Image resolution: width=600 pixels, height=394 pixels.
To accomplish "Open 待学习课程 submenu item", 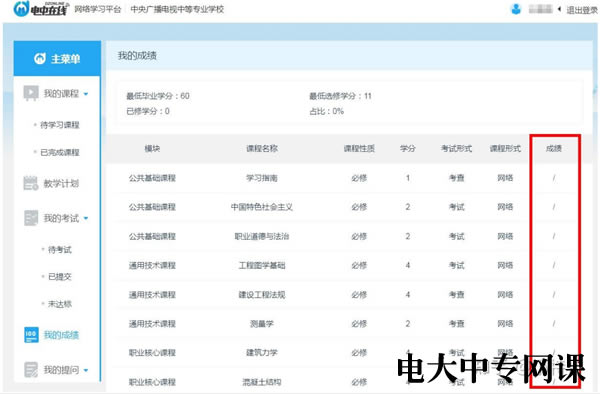I will click(x=60, y=125).
